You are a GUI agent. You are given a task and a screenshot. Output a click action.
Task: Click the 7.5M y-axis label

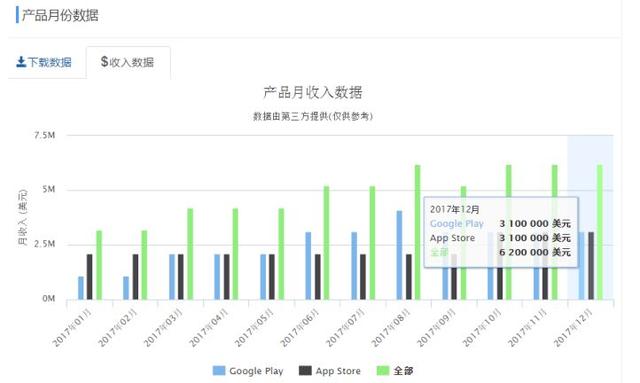(x=44, y=135)
